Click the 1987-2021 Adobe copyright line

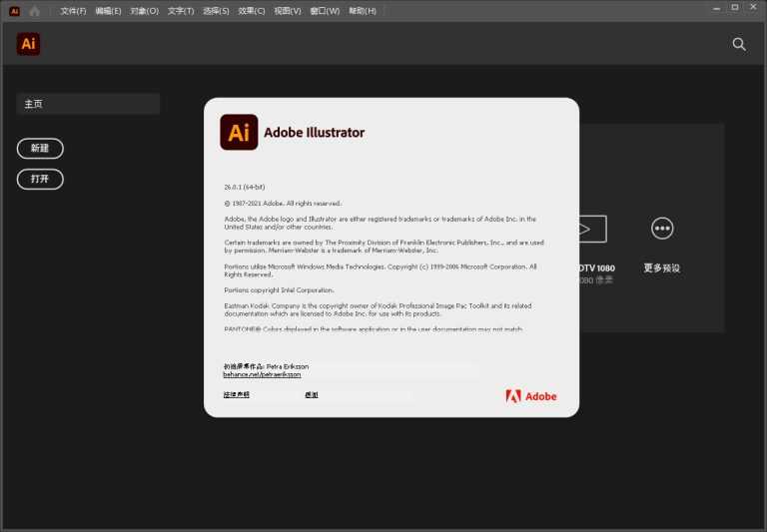pyautogui.click(x=283, y=204)
